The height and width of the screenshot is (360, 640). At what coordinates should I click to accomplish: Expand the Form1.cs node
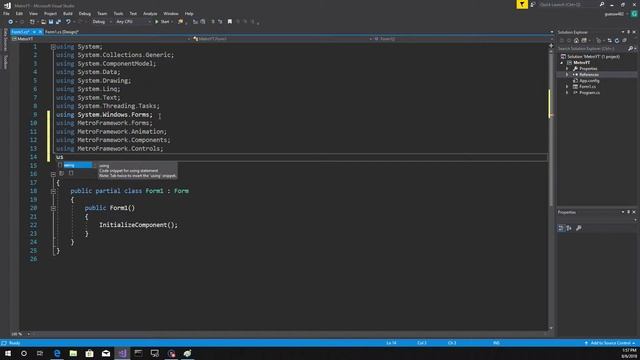567,87
